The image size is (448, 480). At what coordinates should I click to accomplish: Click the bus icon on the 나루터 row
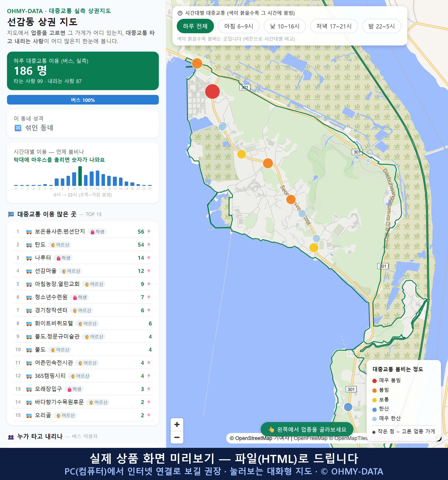tap(29, 258)
